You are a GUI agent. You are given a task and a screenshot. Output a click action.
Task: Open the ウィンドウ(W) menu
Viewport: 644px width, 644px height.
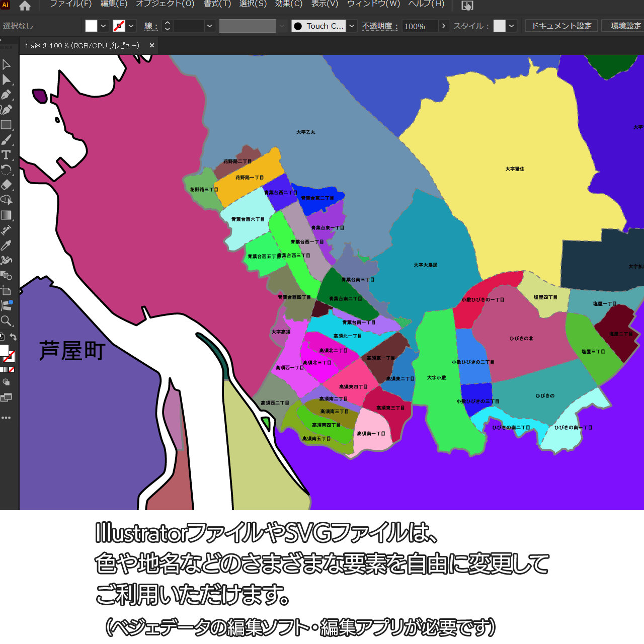pos(373,4)
